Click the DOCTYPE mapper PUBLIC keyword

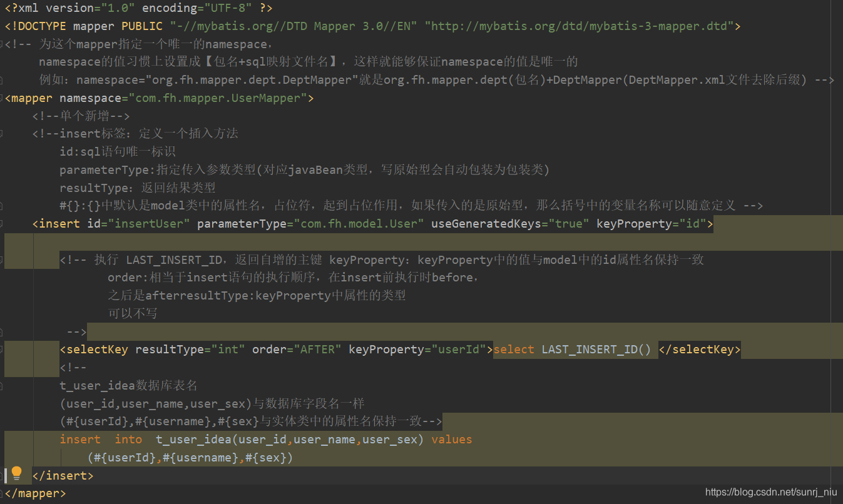tap(84, 26)
